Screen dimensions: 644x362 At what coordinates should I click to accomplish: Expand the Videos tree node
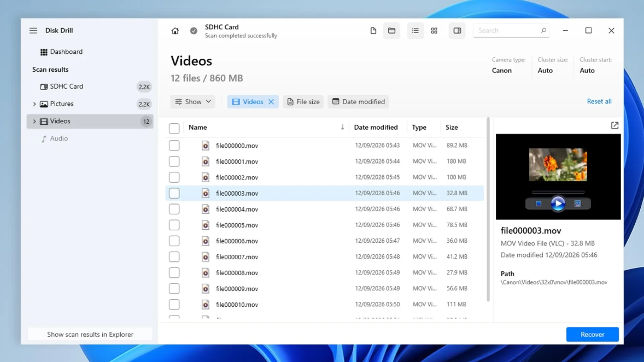click(x=34, y=121)
